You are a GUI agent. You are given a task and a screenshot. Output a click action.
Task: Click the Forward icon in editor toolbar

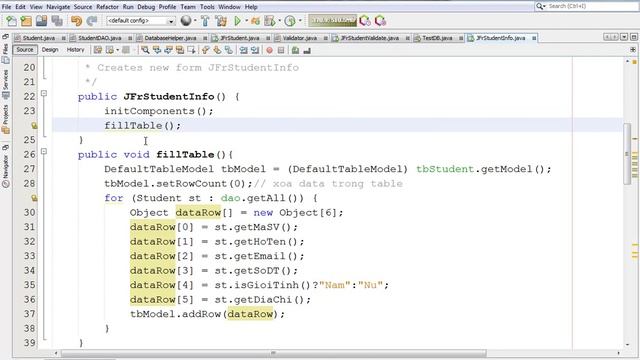[x=126, y=50]
